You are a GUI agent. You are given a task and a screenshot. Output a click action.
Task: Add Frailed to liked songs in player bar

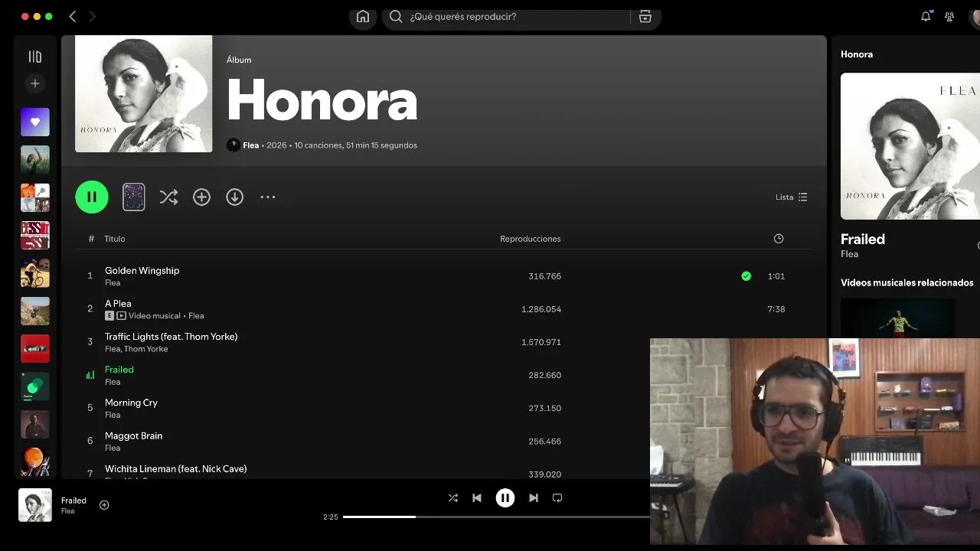click(104, 505)
